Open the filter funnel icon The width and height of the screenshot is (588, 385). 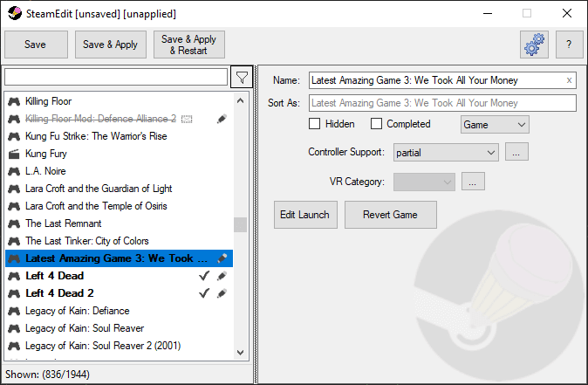click(x=242, y=78)
